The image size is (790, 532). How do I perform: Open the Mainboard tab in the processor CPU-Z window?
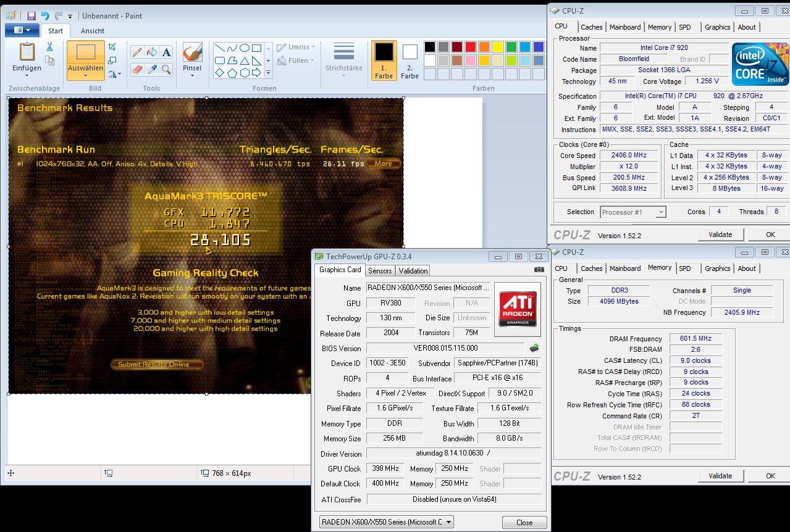click(625, 27)
